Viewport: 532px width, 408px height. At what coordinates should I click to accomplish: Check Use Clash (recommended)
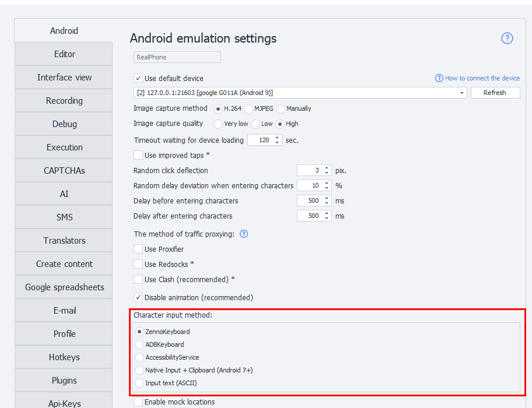click(x=138, y=279)
